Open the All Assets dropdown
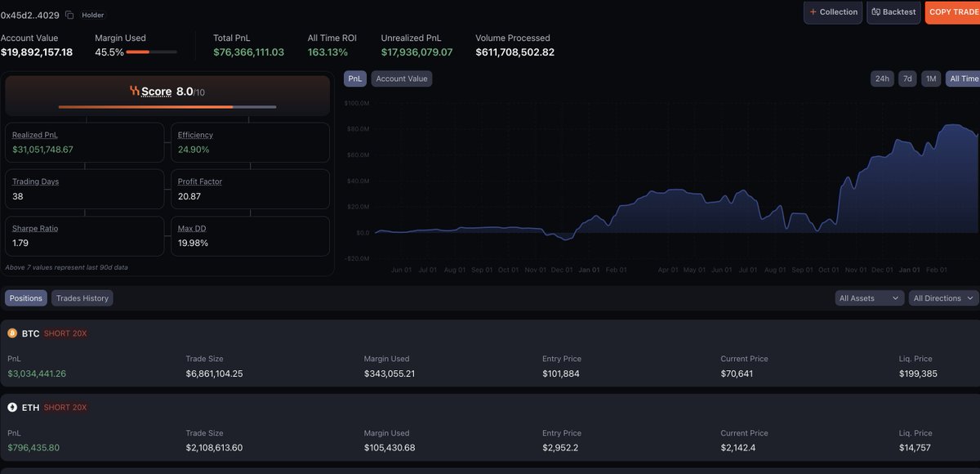Screen dimensions: 980x474 [870, 298]
